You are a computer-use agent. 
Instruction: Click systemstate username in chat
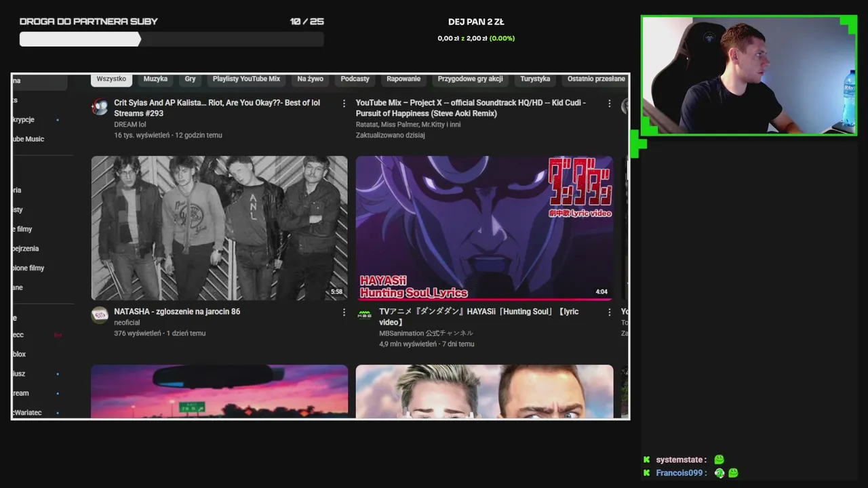pyautogui.click(x=681, y=460)
